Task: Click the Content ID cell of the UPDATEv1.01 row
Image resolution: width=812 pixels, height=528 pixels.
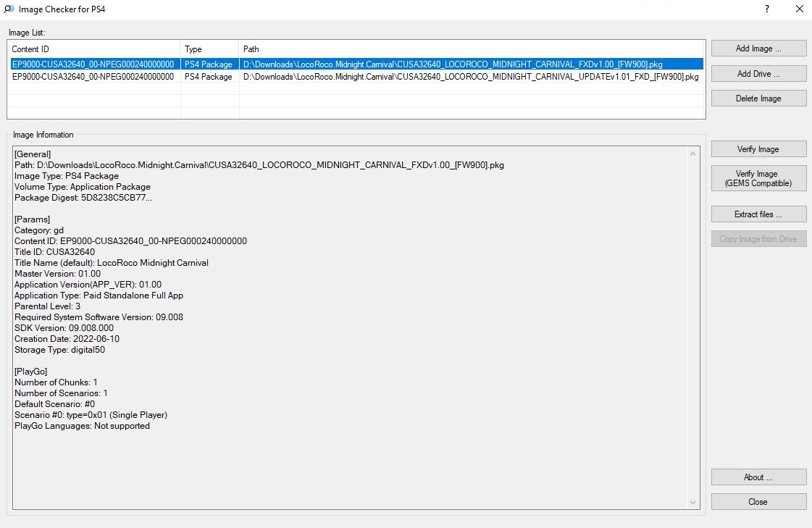Action: point(93,77)
